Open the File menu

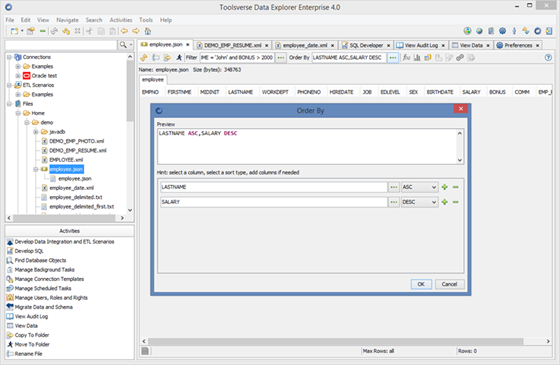point(10,20)
